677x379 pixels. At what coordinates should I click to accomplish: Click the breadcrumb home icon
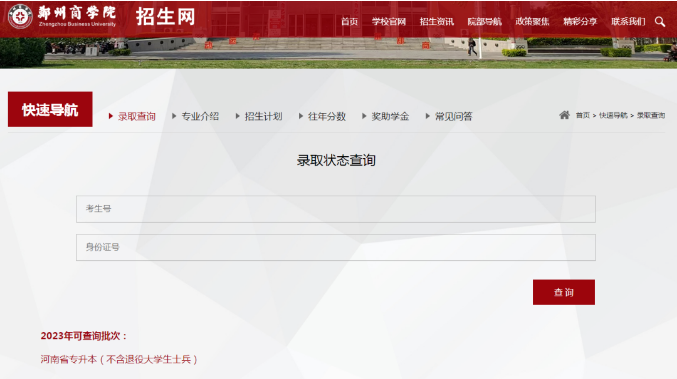tap(564, 115)
